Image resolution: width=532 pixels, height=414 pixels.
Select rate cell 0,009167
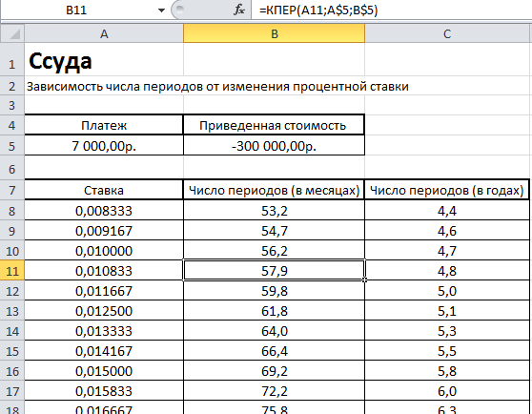104,231
